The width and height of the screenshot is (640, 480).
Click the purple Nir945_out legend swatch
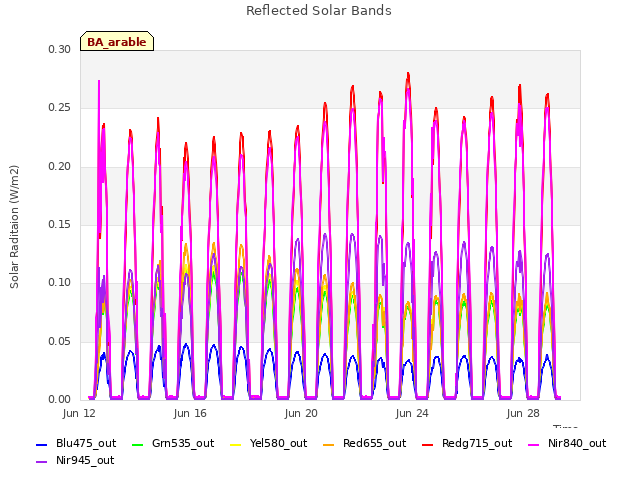(42, 462)
